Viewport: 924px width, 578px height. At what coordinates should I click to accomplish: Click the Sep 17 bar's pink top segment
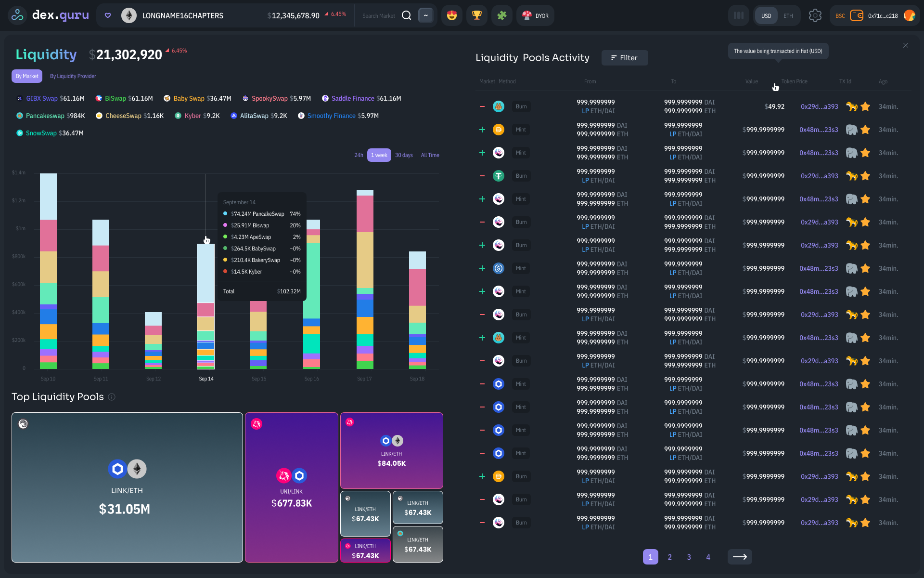pyautogui.click(x=365, y=214)
